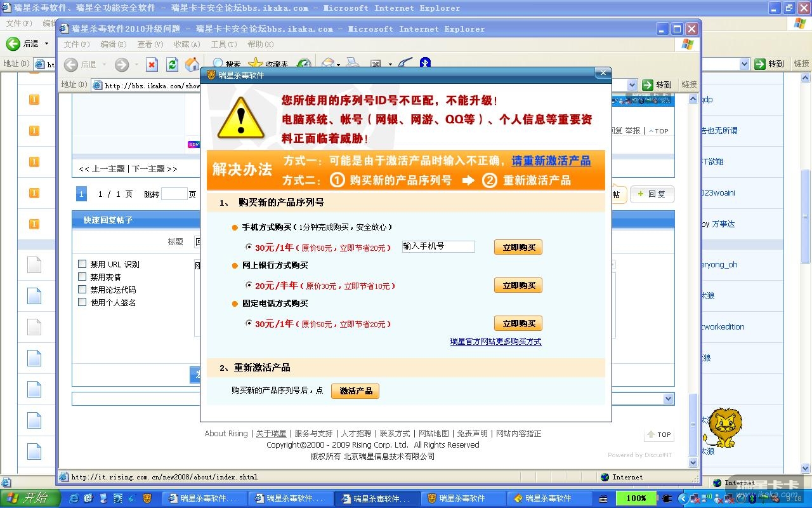
Task: Tick the 使用个人签名 checkbox
Action: tap(82, 302)
